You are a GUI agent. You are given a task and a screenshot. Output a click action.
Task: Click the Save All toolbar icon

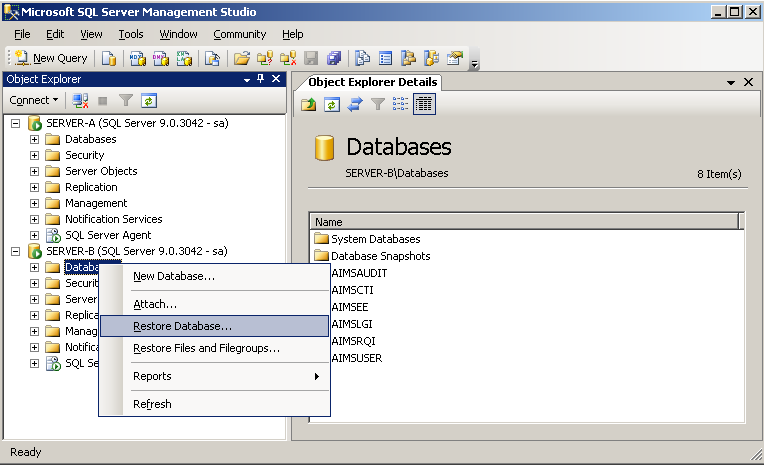point(334,58)
